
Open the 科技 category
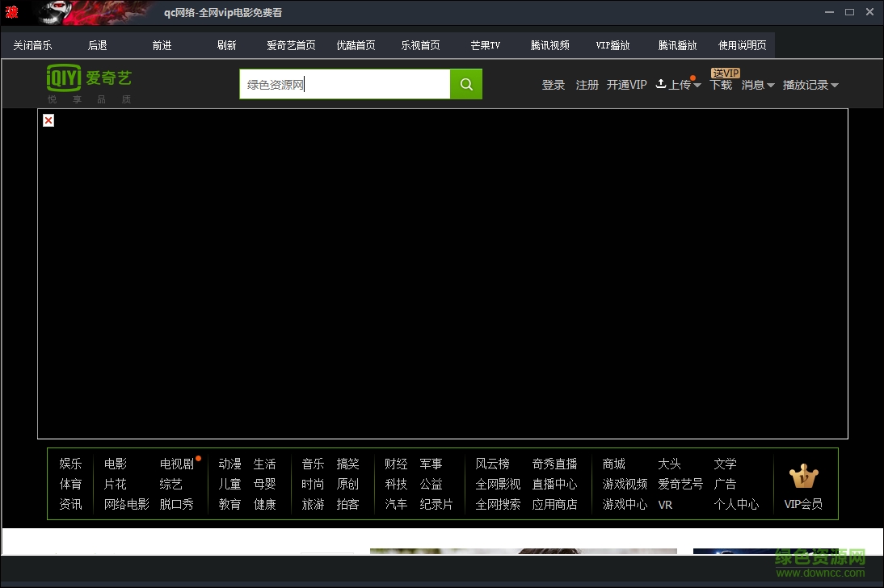(x=396, y=484)
